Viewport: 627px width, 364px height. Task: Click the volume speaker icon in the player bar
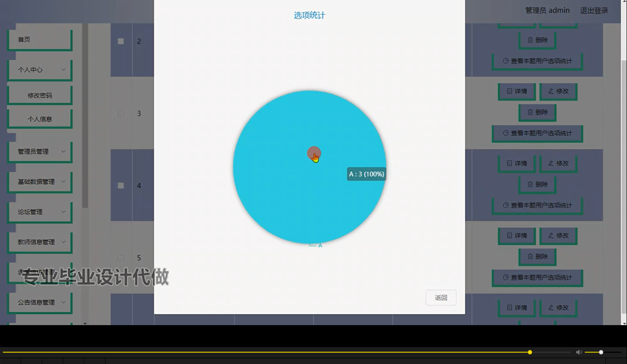[x=579, y=352]
